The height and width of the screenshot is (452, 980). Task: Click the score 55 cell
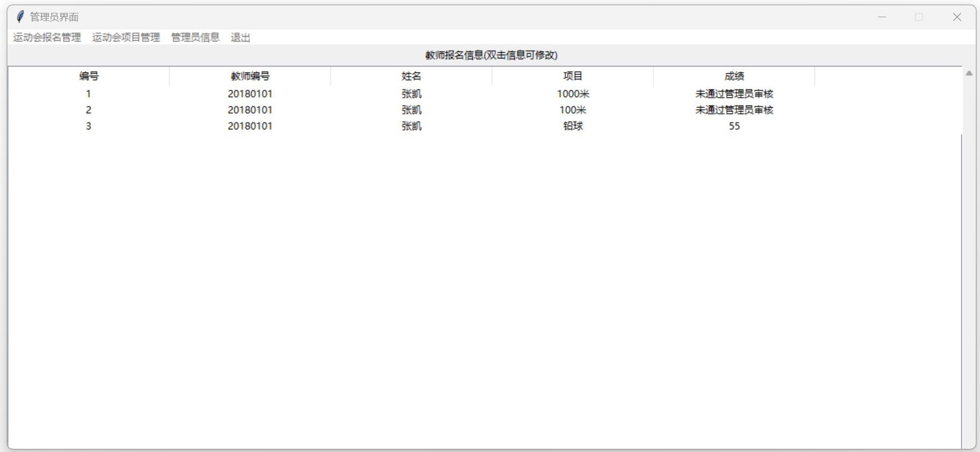pos(734,126)
